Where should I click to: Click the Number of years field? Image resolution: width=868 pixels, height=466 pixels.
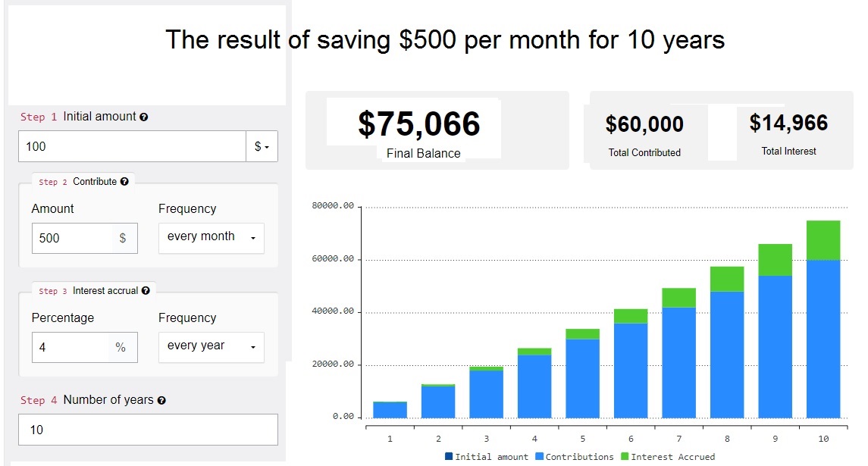pyautogui.click(x=148, y=430)
